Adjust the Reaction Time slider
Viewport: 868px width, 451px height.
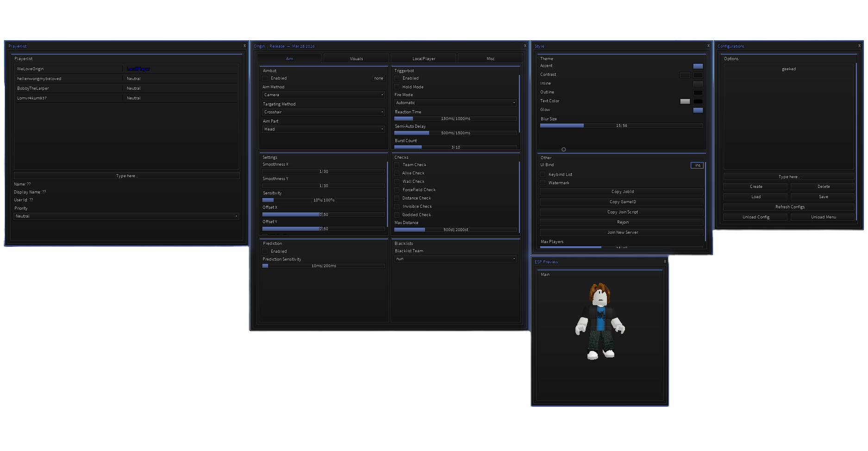456,119
